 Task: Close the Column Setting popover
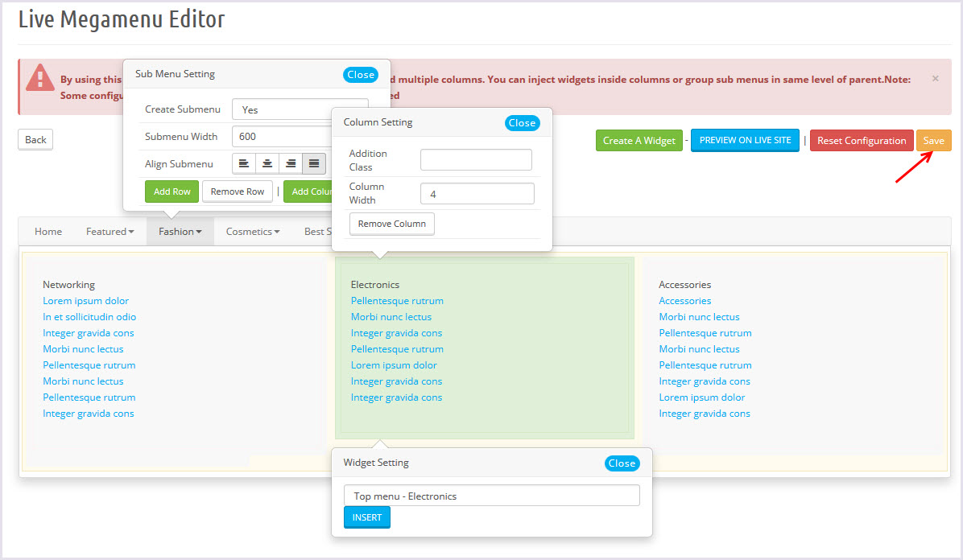(x=522, y=123)
